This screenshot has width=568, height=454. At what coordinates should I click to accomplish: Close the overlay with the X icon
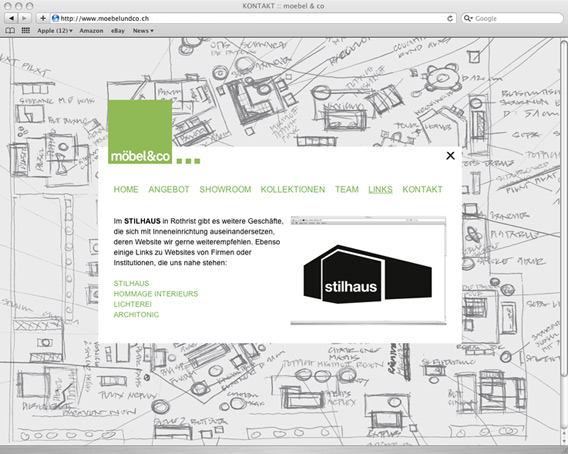450,155
